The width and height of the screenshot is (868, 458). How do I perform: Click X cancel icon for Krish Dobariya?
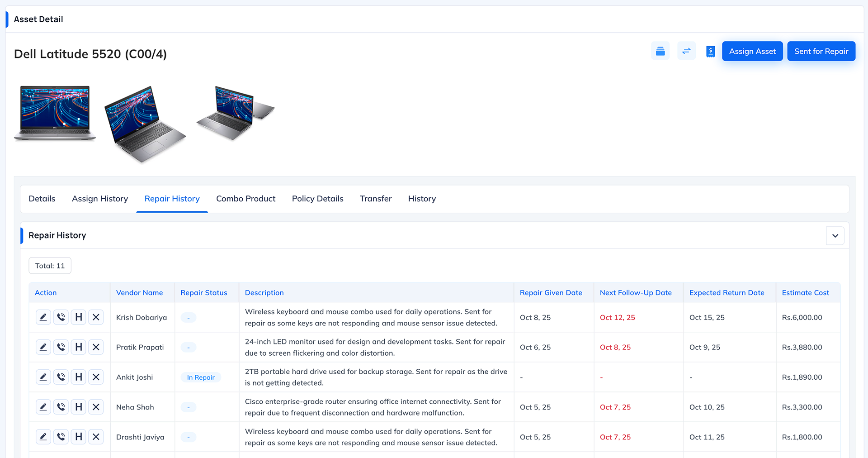[96, 317]
